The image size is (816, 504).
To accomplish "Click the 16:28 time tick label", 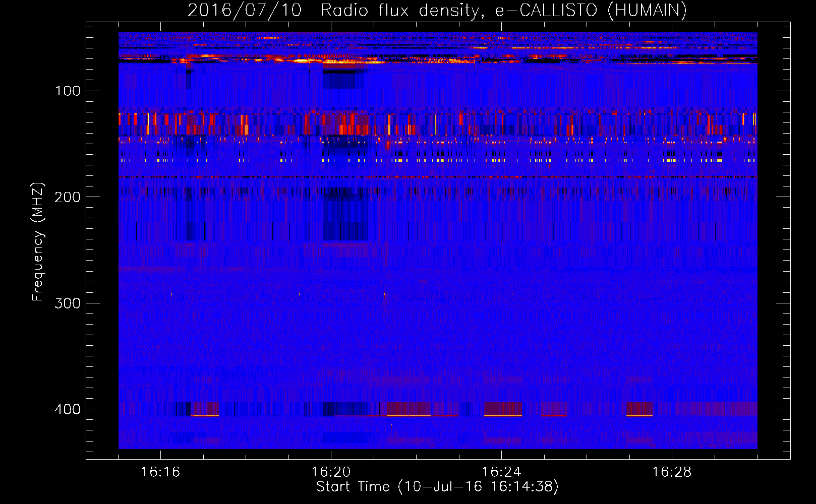I will [672, 472].
